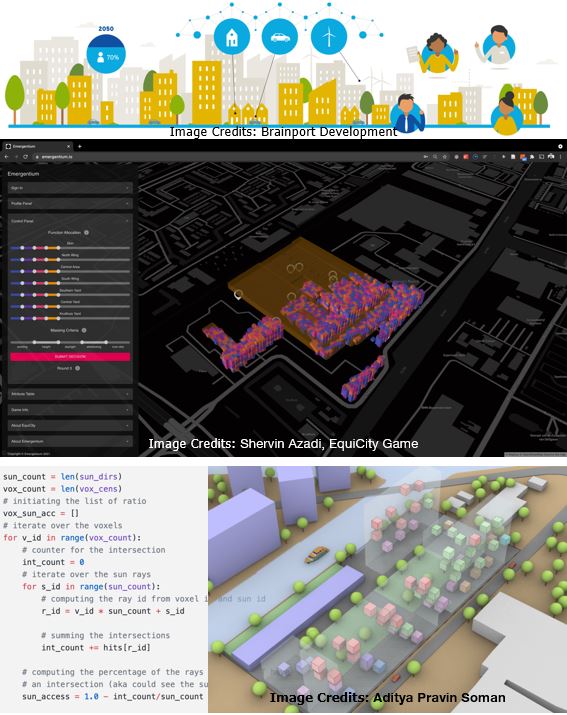
Task: Bookmark this page with the star icon
Action: (445, 157)
